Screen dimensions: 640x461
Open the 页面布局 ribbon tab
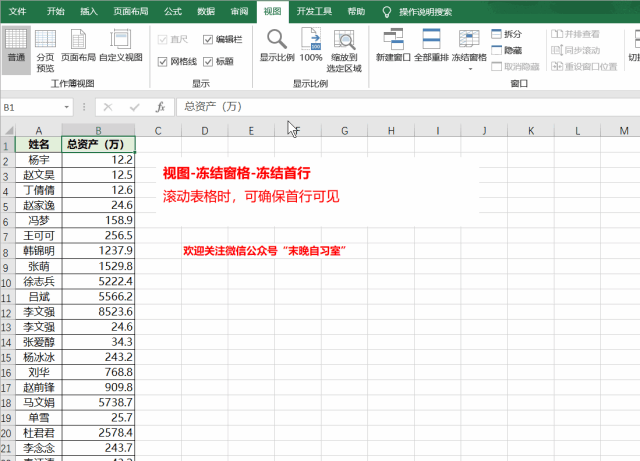(x=131, y=11)
